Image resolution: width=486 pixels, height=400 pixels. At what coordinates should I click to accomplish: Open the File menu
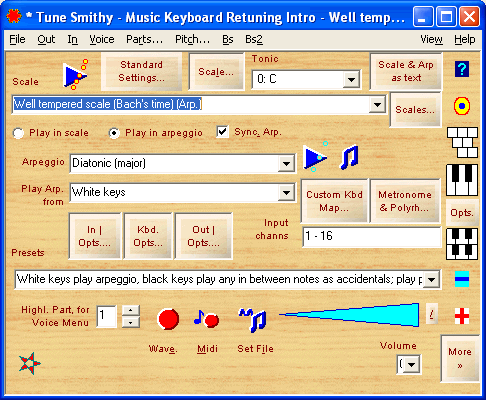point(17,39)
